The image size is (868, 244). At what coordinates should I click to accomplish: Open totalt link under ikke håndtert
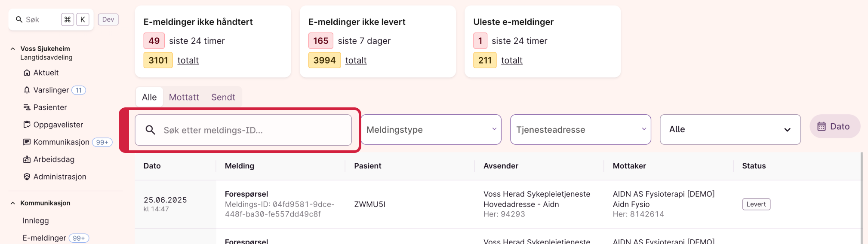188,61
